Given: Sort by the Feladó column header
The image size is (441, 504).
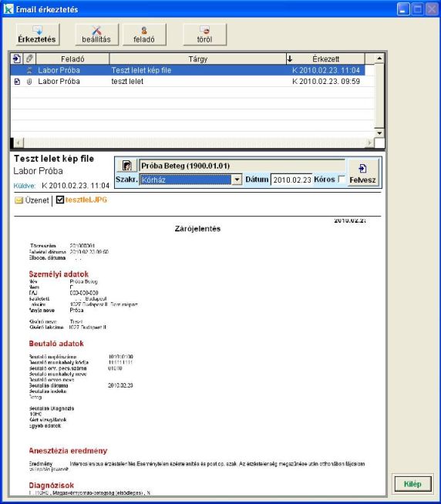Looking at the screenshot, I should [72, 59].
